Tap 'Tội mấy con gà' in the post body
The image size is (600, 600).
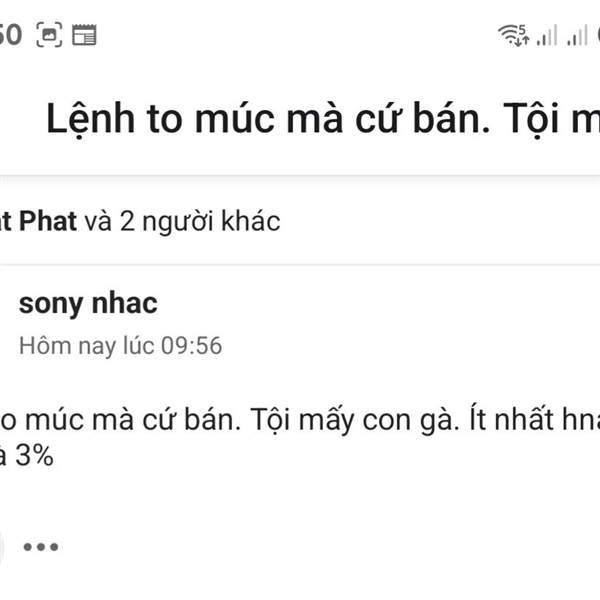pyautogui.click(x=355, y=420)
